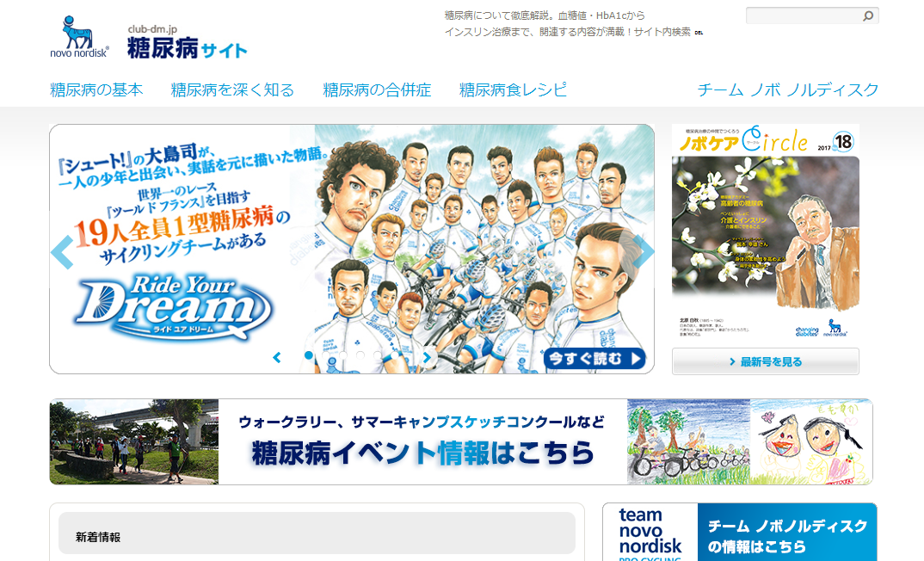924x561 pixels.
Task: Click the Ride Your Dream banner logo
Action: (x=174, y=308)
